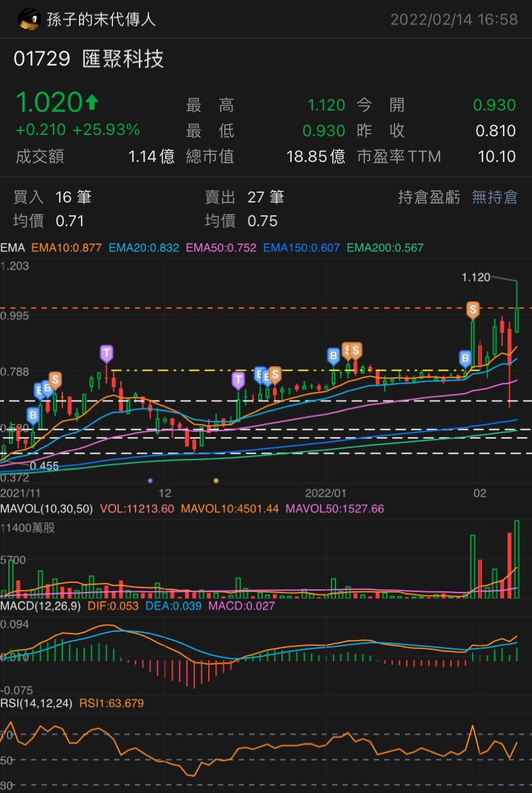Tap 持倉盈虧 label
Viewport: 532px width, 793px height.
coord(429,197)
